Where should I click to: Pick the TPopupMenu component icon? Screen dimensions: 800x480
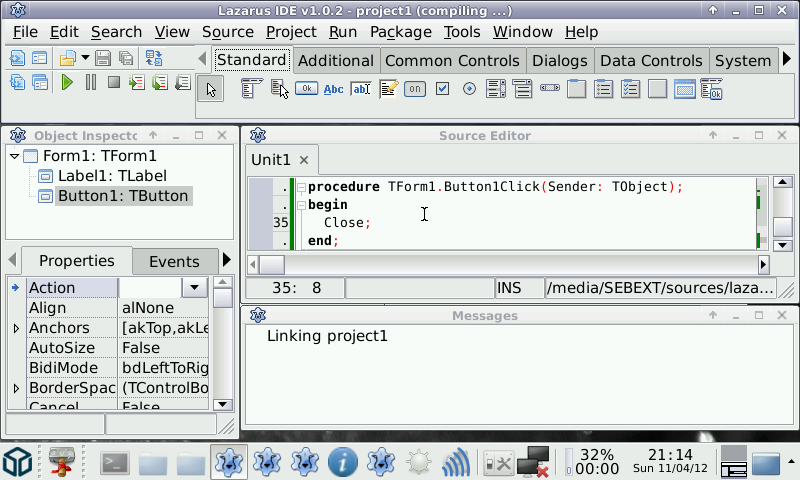279,89
